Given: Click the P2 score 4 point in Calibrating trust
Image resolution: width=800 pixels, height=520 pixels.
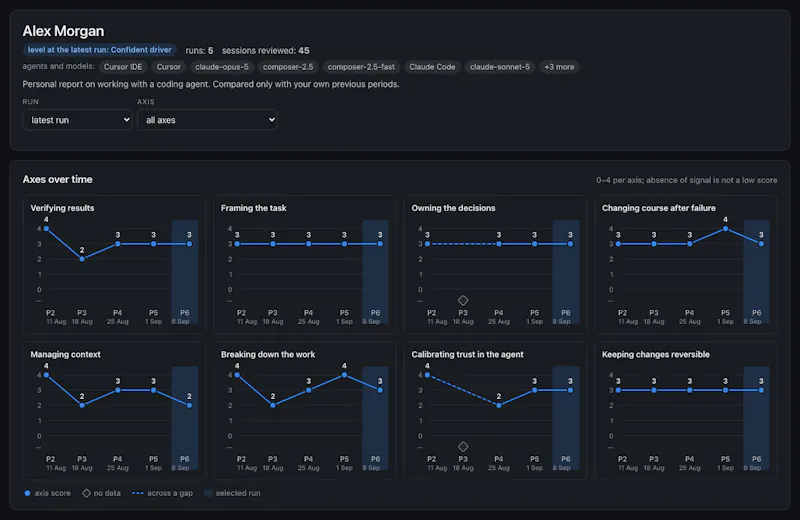Looking at the screenshot, I should (428, 375).
